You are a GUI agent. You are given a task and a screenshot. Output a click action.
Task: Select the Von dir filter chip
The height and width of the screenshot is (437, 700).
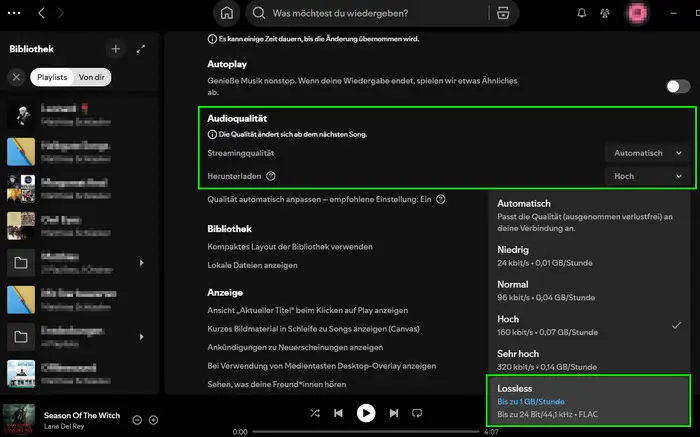point(92,77)
